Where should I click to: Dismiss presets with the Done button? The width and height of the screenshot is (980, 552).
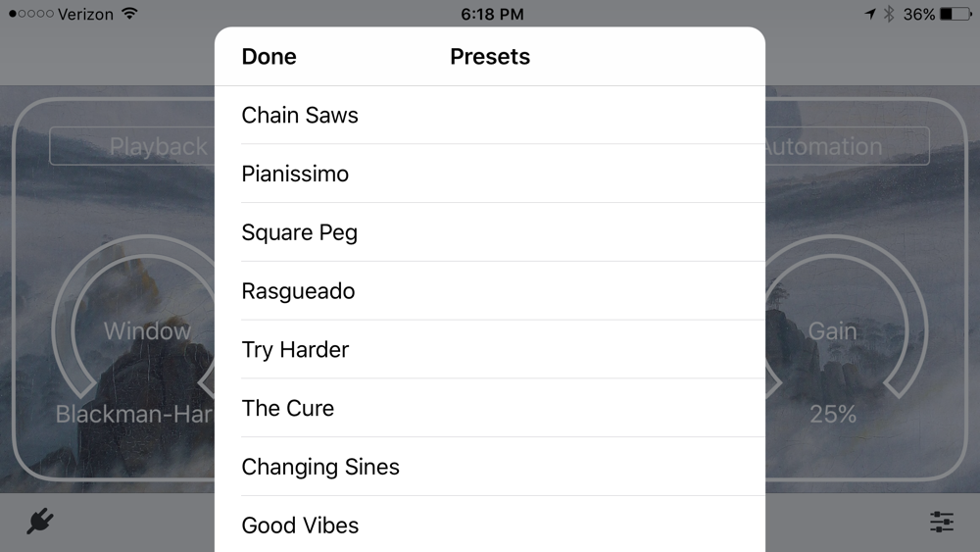click(269, 56)
